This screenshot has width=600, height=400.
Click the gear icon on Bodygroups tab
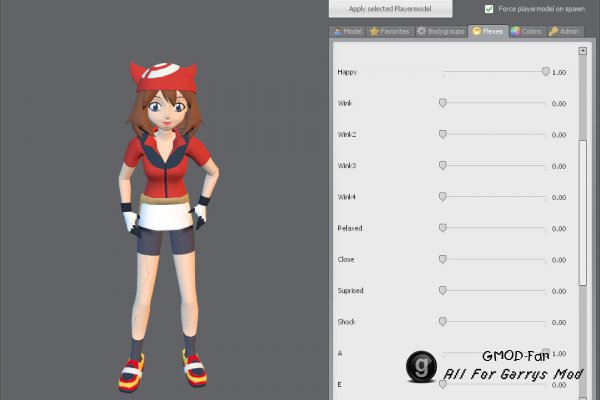[421, 31]
